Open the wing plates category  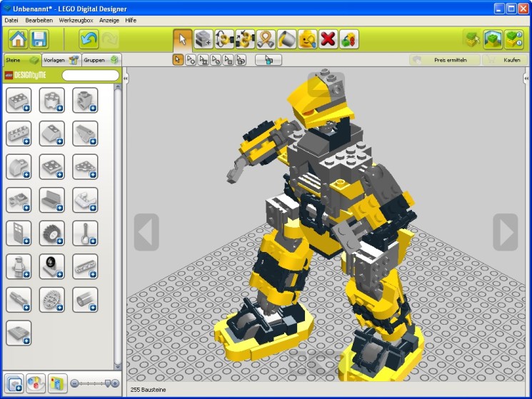tap(85, 167)
